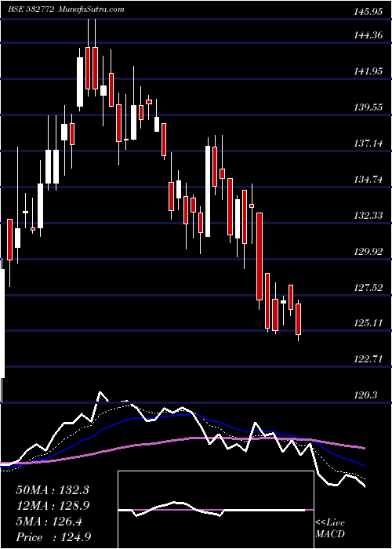Select the 144.36 price axis label

coord(367,35)
